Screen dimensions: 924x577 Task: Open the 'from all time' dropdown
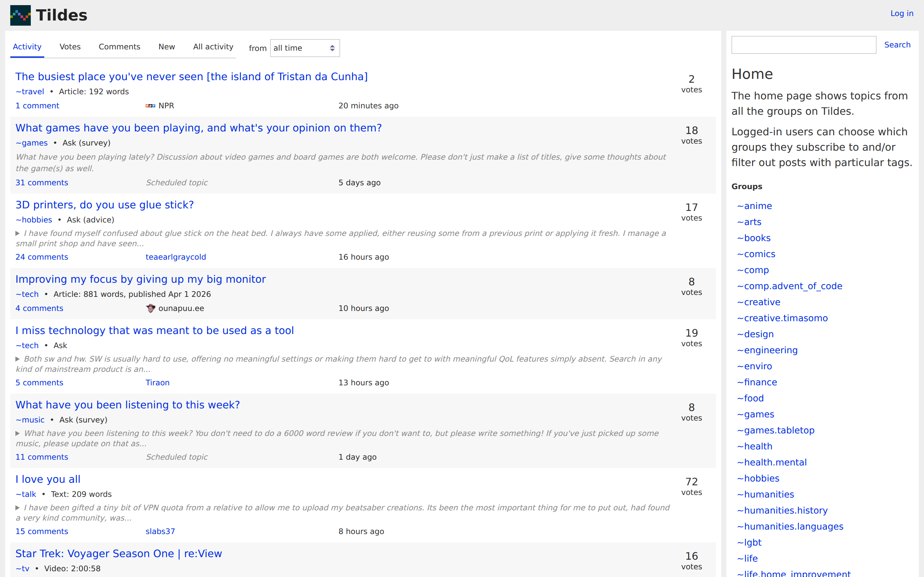tap(304, 48)
